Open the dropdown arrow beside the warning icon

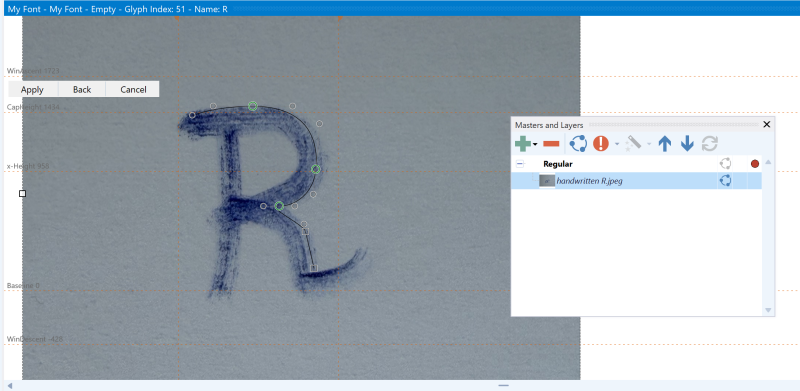point(616,144)
